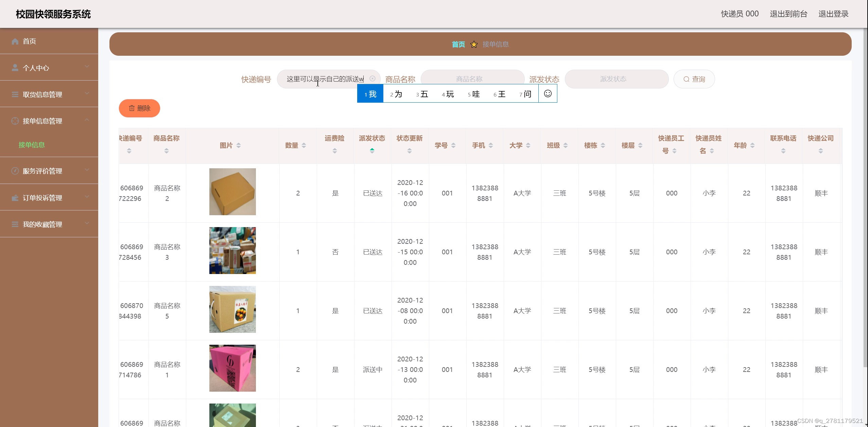Clear the 快递编号 field with the X icon
Viewport: 868px width, 427px height.
point(372,79)
